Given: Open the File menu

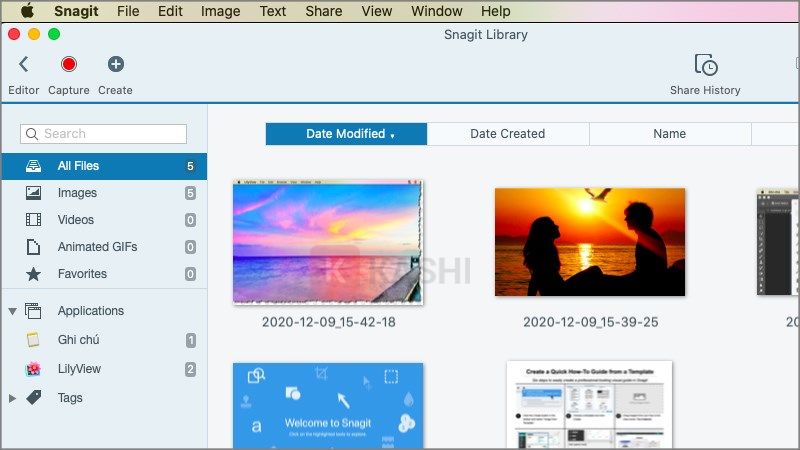Looking at the screenshot, I should click(x=128, y=11).
